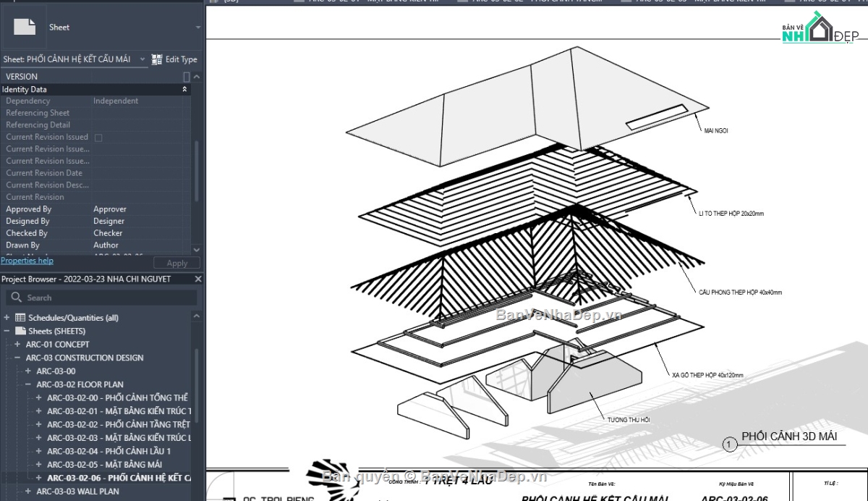Select the ARC-03 CONSTRUCTION DESIGN tree item
Screen dimensions: 868x501
point(85,358)
